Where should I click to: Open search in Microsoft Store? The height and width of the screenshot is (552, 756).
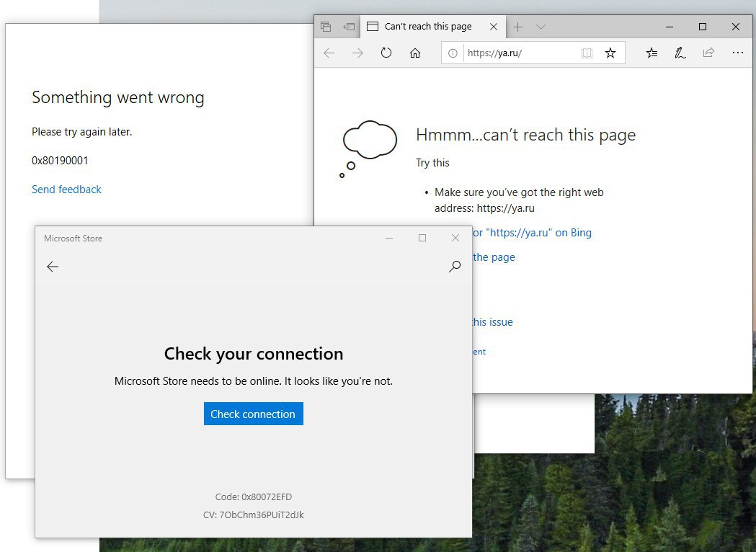click(x=455, y=267)
